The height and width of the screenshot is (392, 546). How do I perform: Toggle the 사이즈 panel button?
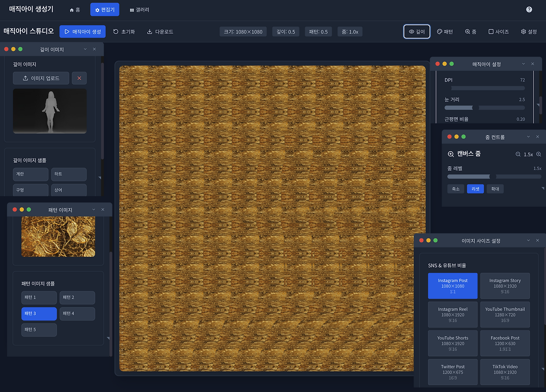tap(499, 32)
